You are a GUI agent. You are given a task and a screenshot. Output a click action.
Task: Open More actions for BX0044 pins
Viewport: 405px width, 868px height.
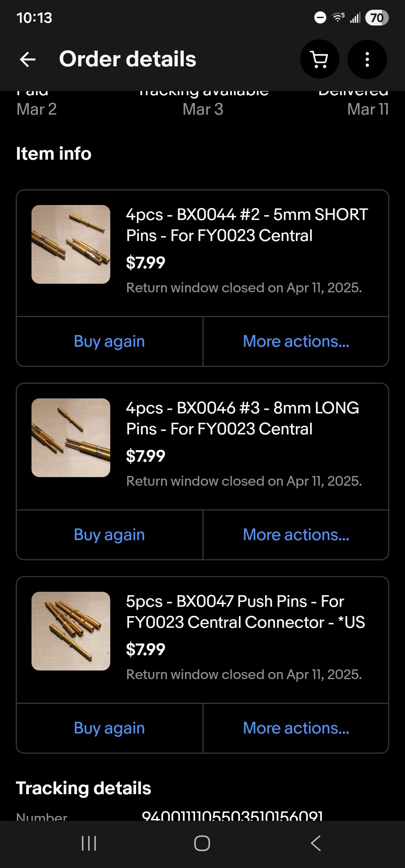click(x=296, y=341)
